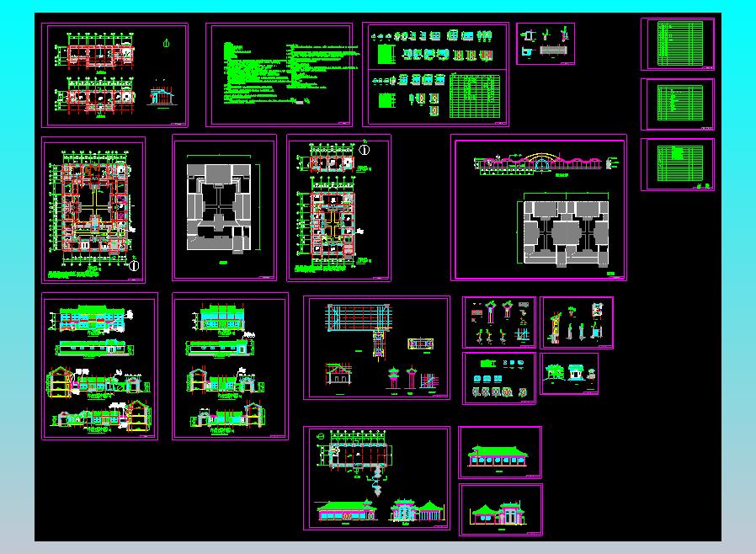Open small sheet with round lattice window patterns
756x554 pixels.
[x=499, y=379]
